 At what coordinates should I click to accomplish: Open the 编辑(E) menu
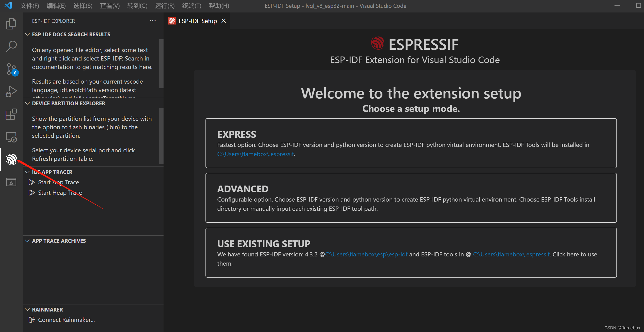(56, 5)
